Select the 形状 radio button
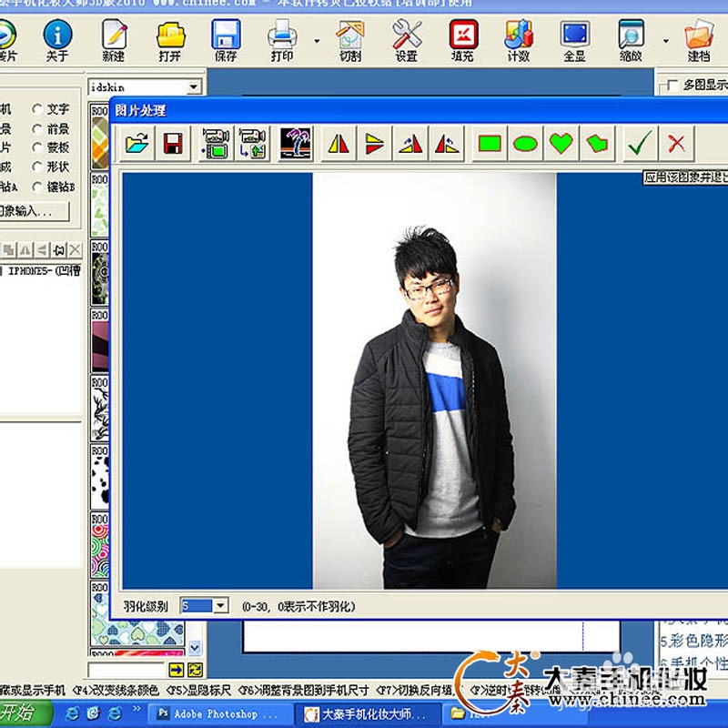728x728 pixels. (37, 167)
